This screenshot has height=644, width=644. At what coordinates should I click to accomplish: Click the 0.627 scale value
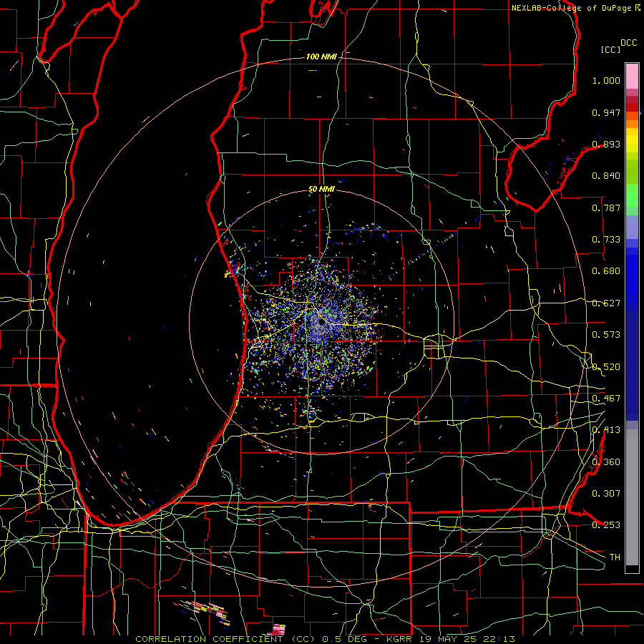click(x=606, y=303)
